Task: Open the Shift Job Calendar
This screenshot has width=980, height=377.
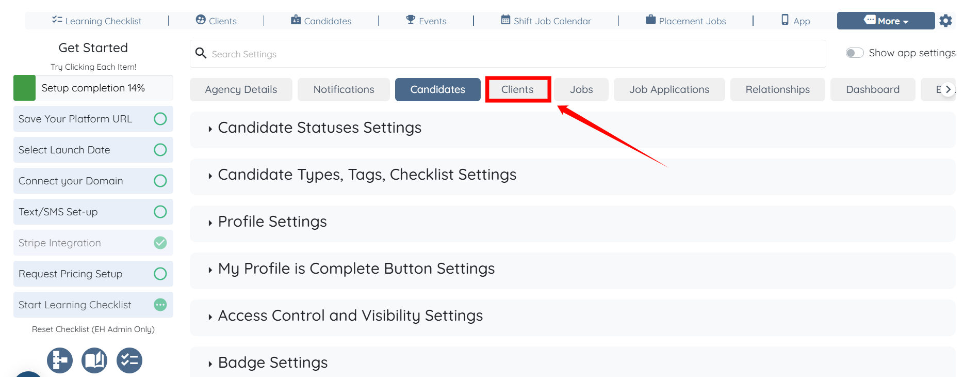Action: pos(546,21)
